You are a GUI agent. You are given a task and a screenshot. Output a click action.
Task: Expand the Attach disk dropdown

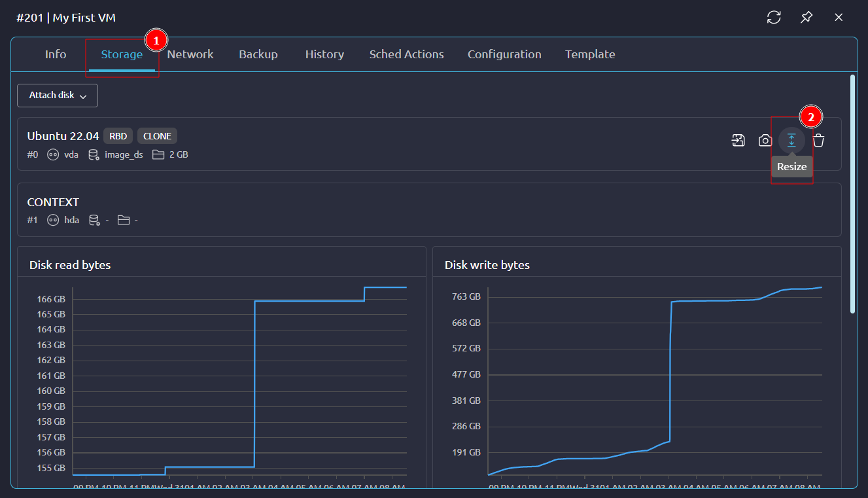58,96
